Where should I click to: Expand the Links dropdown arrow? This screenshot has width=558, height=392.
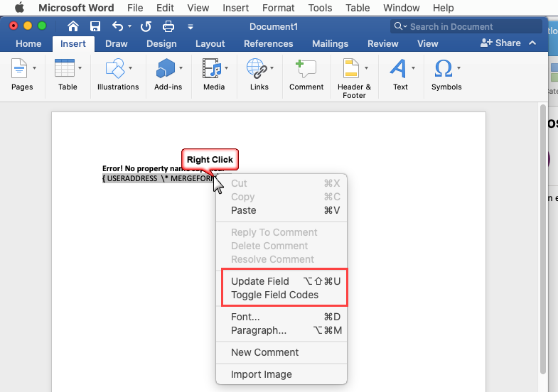(272, 68)
